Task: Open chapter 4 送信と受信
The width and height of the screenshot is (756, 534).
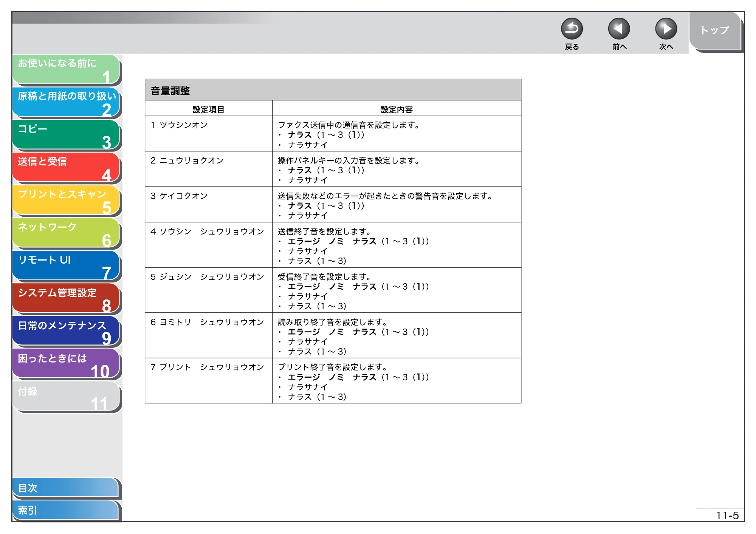Action: coord(66,167)
